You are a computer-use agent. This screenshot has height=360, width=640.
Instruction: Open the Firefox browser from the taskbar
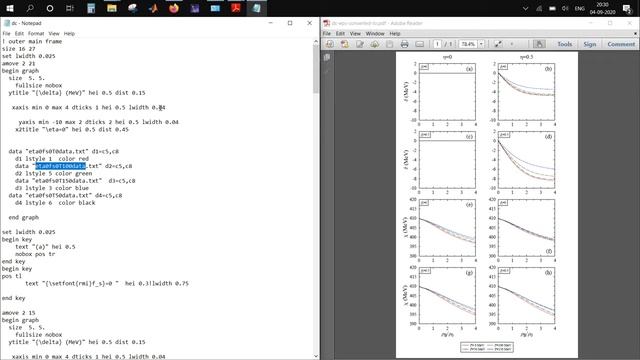(174, 8)
